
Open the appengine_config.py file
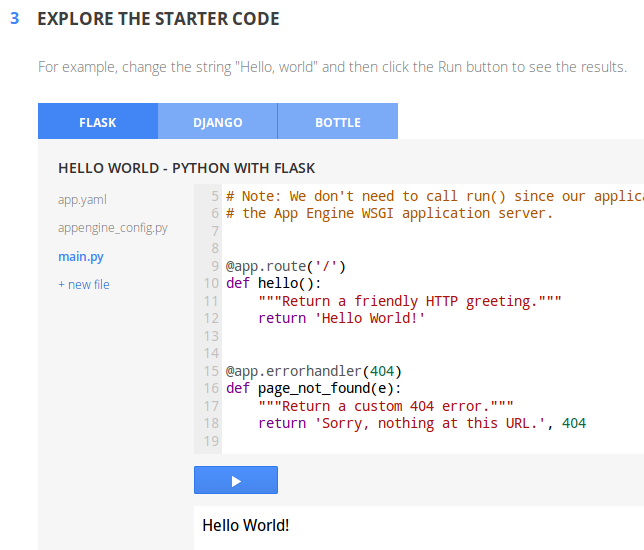[x=113, y=228]
